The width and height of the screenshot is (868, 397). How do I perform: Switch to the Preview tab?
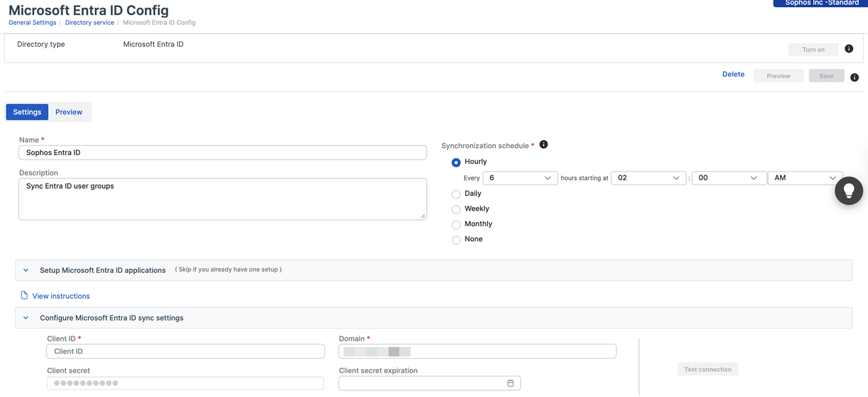tap(68, 111)
